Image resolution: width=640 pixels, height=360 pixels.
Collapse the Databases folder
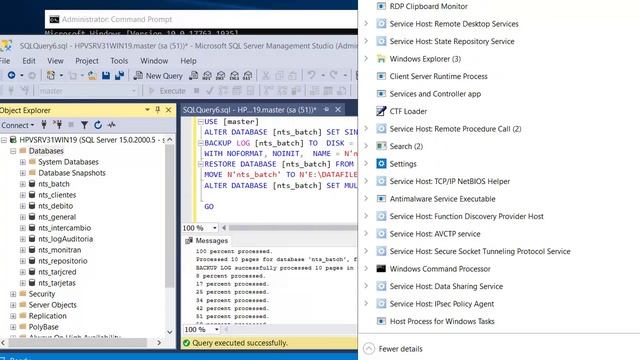coord(13,151)
